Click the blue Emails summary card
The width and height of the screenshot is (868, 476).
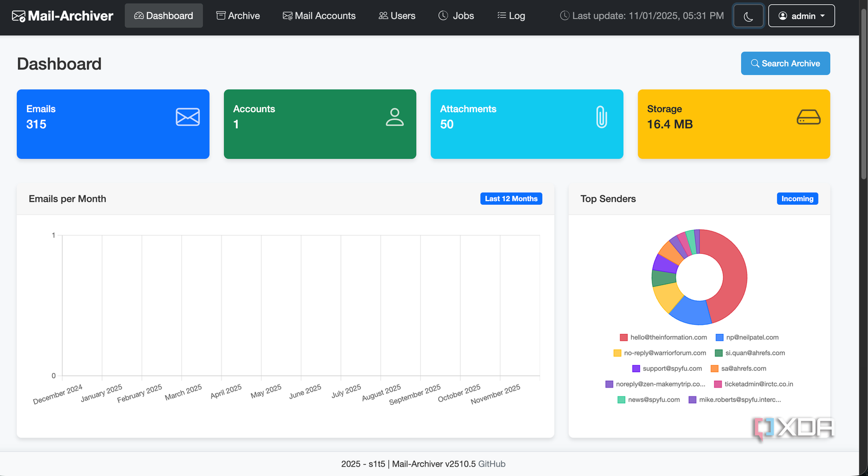click(113, 124)
